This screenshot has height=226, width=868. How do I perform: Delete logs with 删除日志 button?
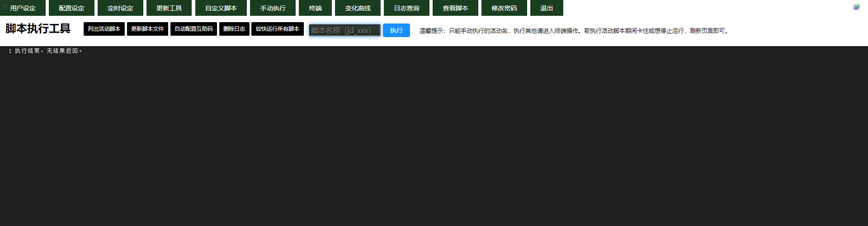pyautogui.click(x=234, y=29)
